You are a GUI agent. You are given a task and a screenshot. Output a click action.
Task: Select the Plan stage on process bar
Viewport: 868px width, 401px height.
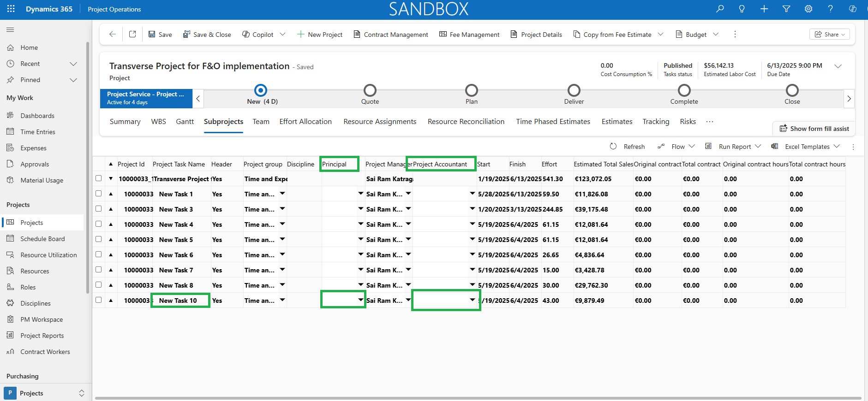tap(472, 94)
